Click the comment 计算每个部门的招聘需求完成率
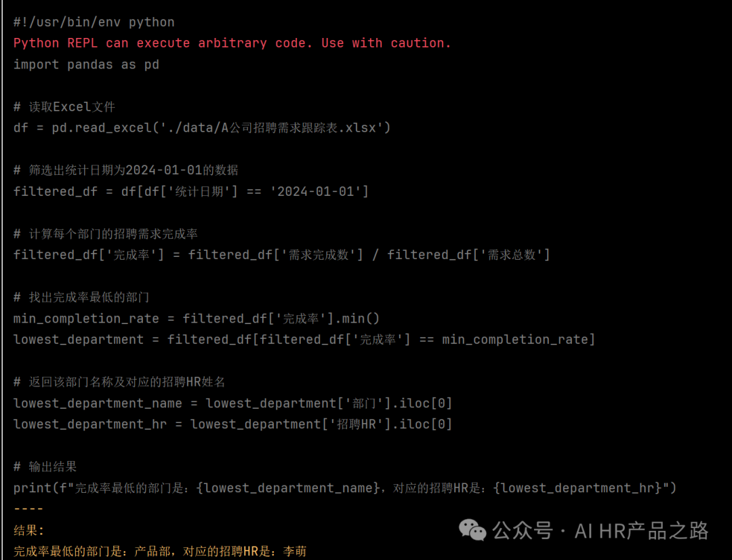 pos(106,233)
